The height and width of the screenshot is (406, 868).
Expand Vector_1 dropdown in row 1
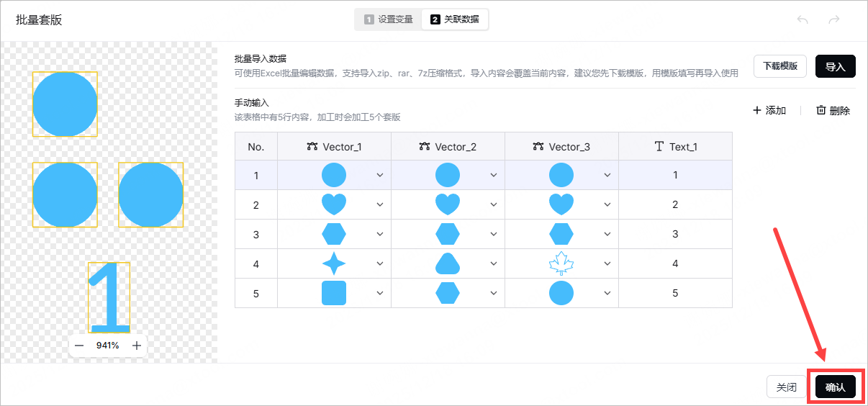pyautogui.click(x=380, y=175)
